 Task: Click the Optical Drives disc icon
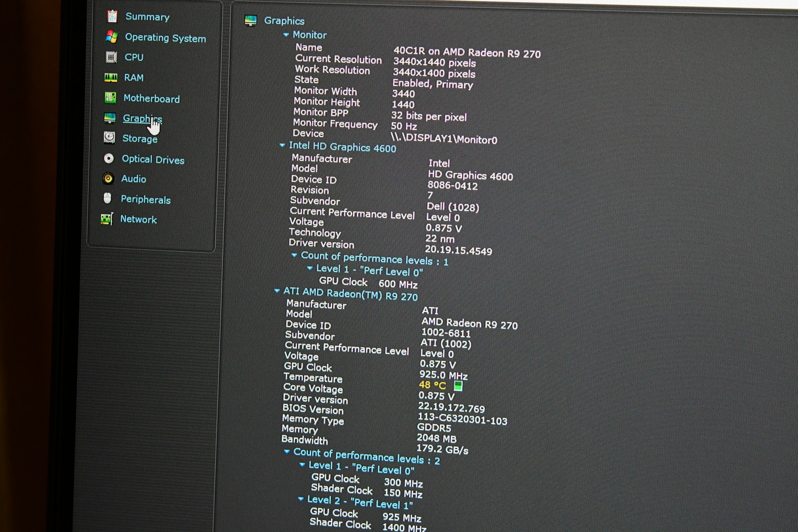109,159
